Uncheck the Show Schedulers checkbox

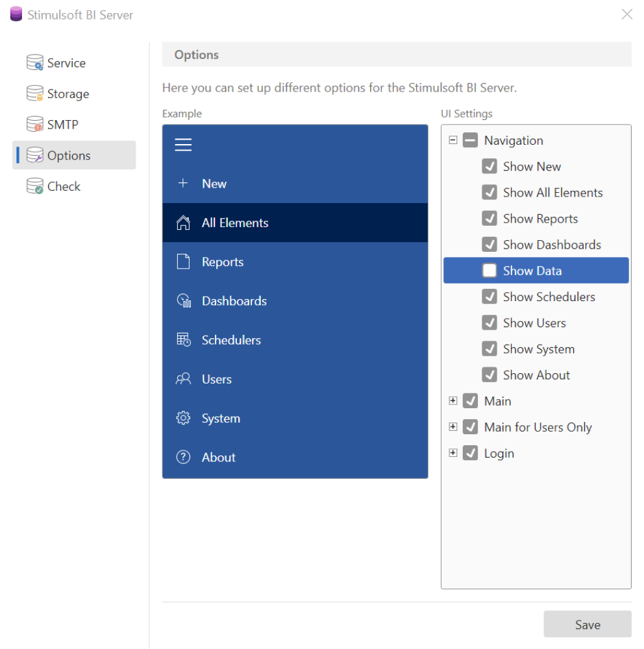(489, 297)
